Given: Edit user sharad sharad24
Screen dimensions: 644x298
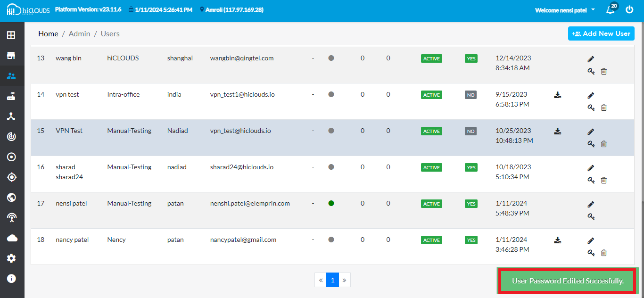Looking at the screenshot, I should click(591, 168).
